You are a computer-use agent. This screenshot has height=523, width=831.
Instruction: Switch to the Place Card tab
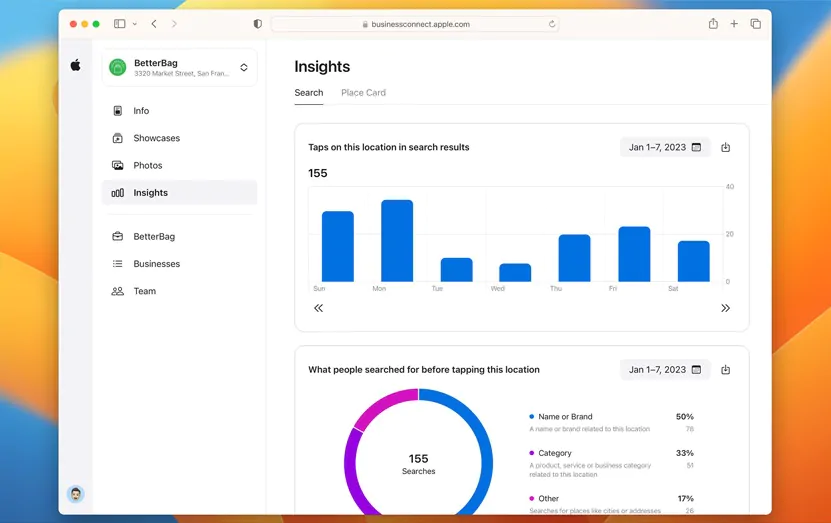pyautogui.click(x=364, y=93)
